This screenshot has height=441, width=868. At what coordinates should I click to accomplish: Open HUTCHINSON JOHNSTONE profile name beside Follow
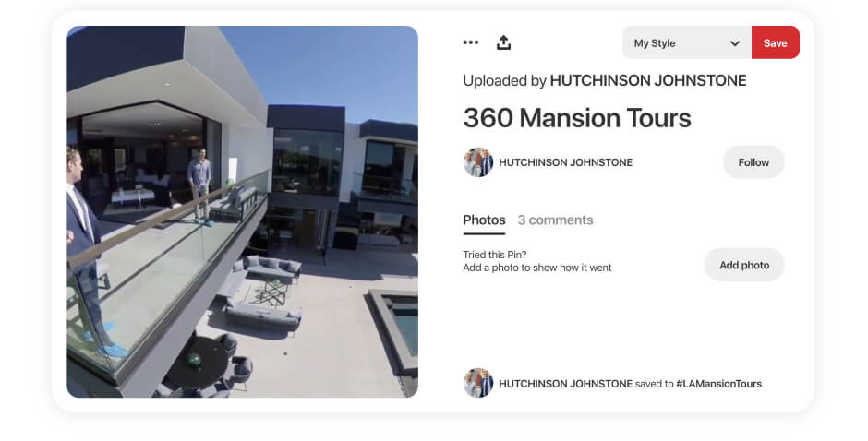566,162
